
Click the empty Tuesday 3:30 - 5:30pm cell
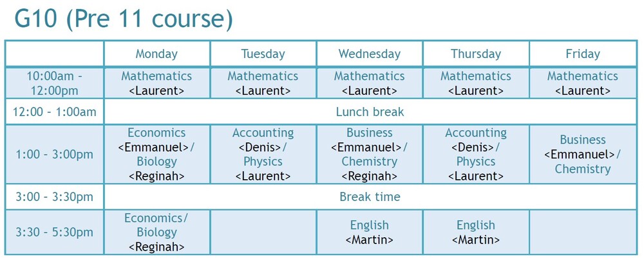[263, 232]
